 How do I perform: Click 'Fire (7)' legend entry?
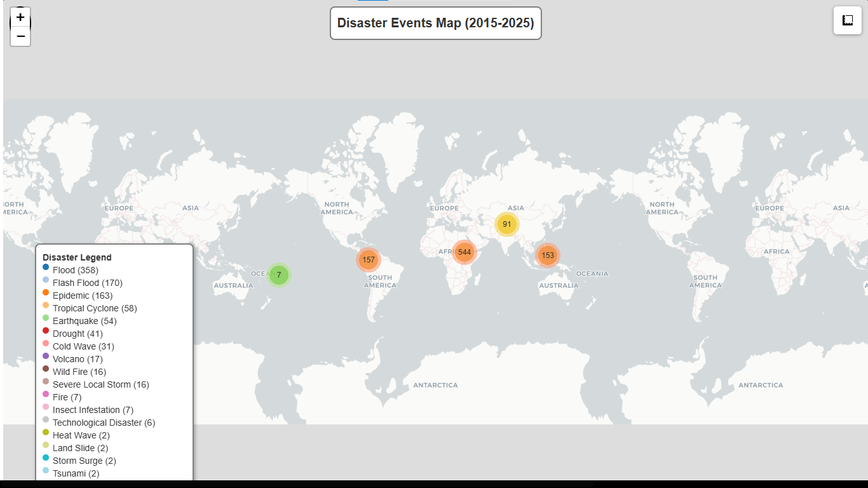67,397
